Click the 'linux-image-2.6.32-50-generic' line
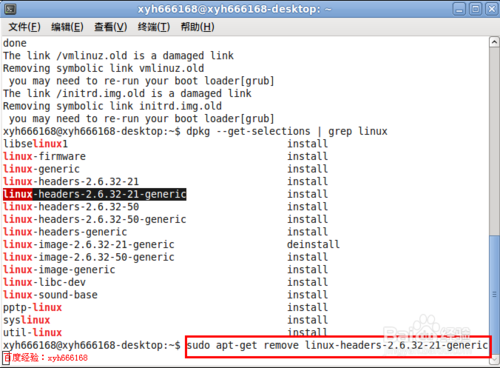 tap(89, 257)
